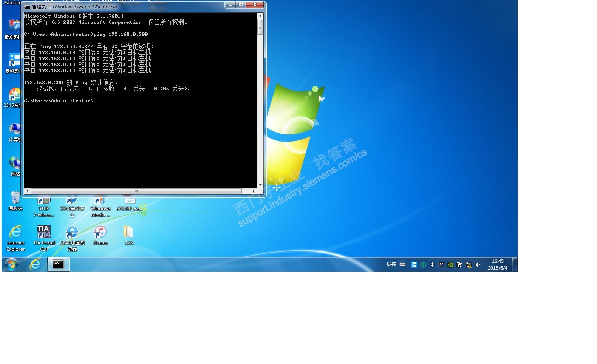Select the Internet Explorer desktop shortcut

click(x=15, y=238)
